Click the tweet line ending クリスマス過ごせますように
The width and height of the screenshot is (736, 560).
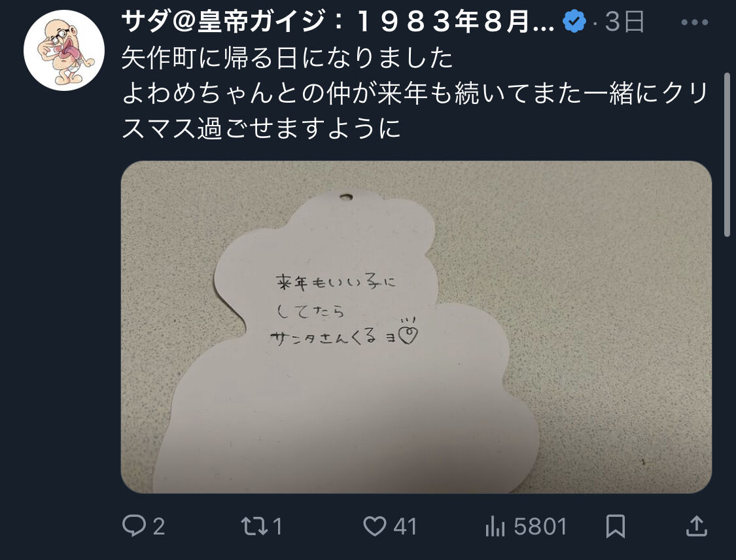click(415, 111)
